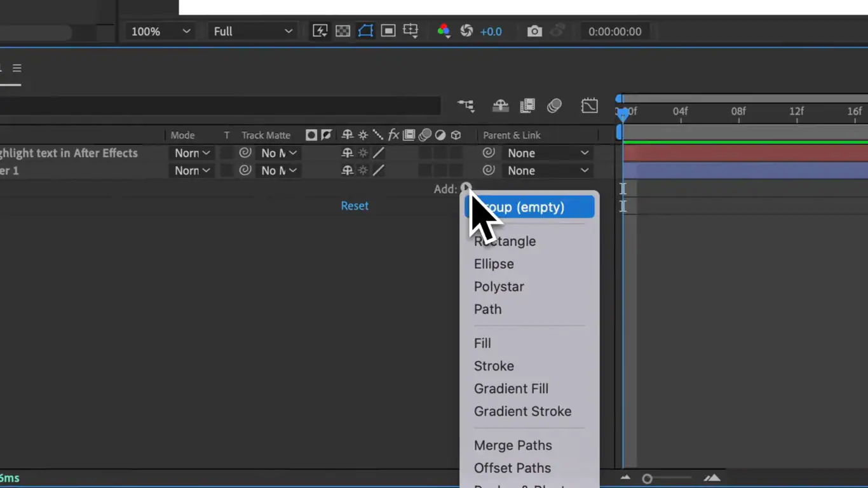The height and width of the screenshot is (488, 868).
Task: Click the +0.0 exposure value
Action: pyautogui.click(x=491, y=32)
